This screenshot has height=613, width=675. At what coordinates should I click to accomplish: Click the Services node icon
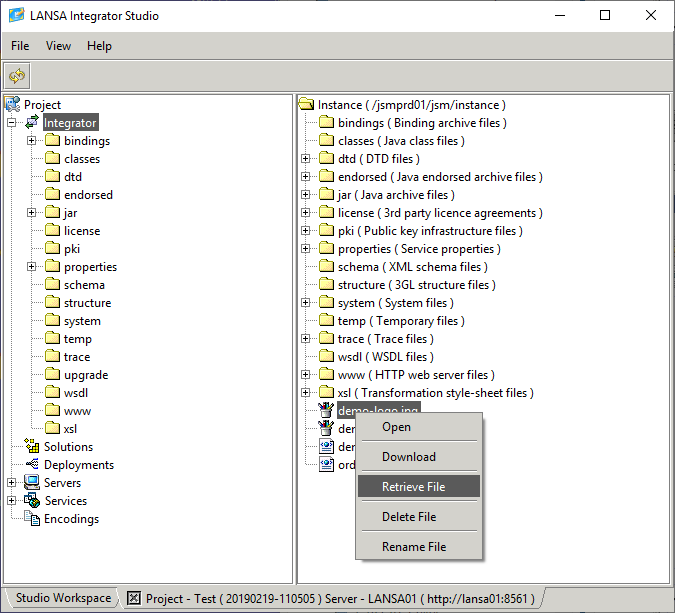[x=31, y=501]
